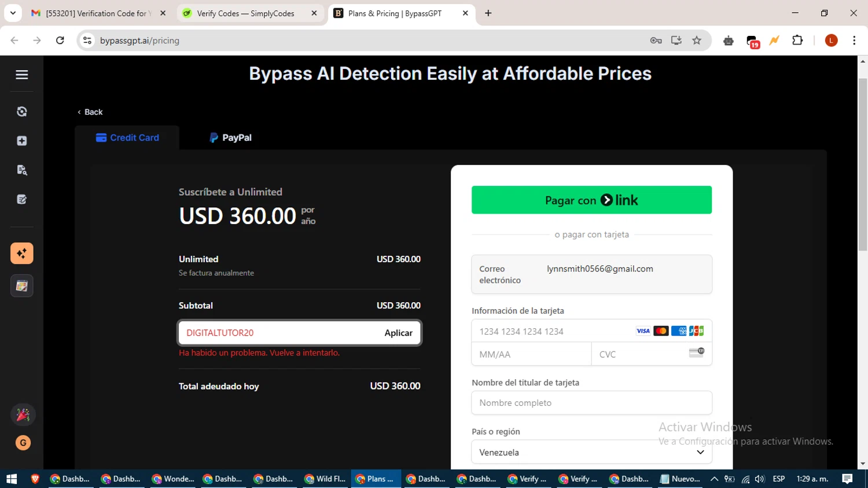Open the tab search dropdown arrow
The image size is (868, 488).
click(x=13, y=13)
